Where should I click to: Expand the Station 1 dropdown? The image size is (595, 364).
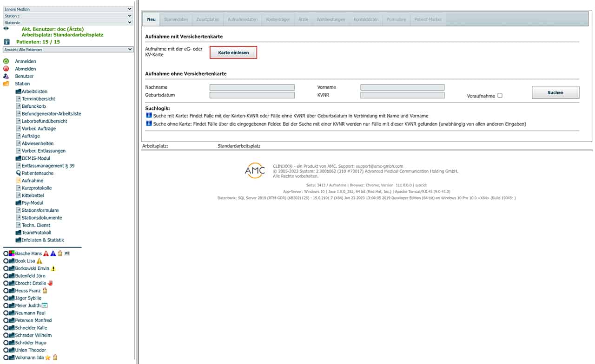(68, 16)
